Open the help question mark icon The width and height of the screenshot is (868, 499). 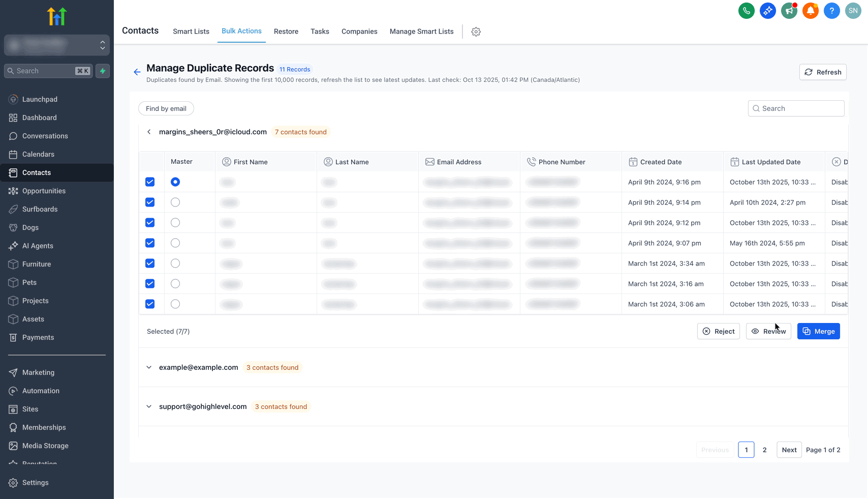pyautogui.click(x=831, y=11)
